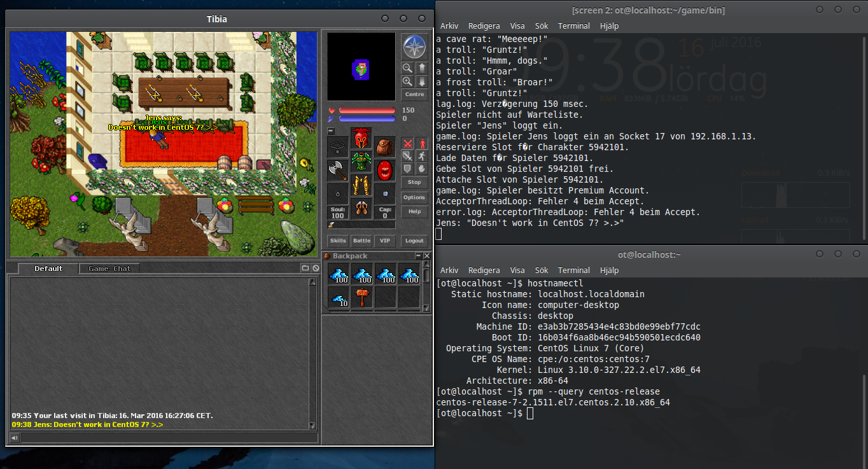Select first blue rune stack in Backpack
This screenshot has width=868, height=469.
click(338, 274)
